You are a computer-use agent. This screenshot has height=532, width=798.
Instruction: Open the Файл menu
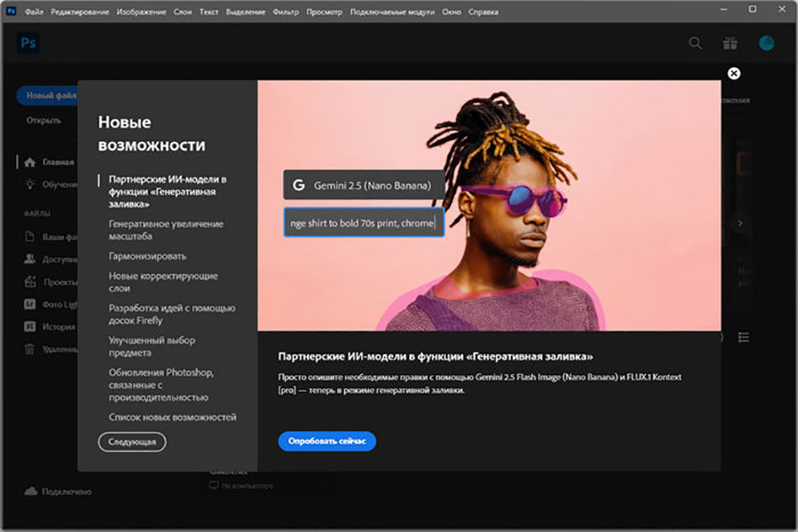pos(35,12)
